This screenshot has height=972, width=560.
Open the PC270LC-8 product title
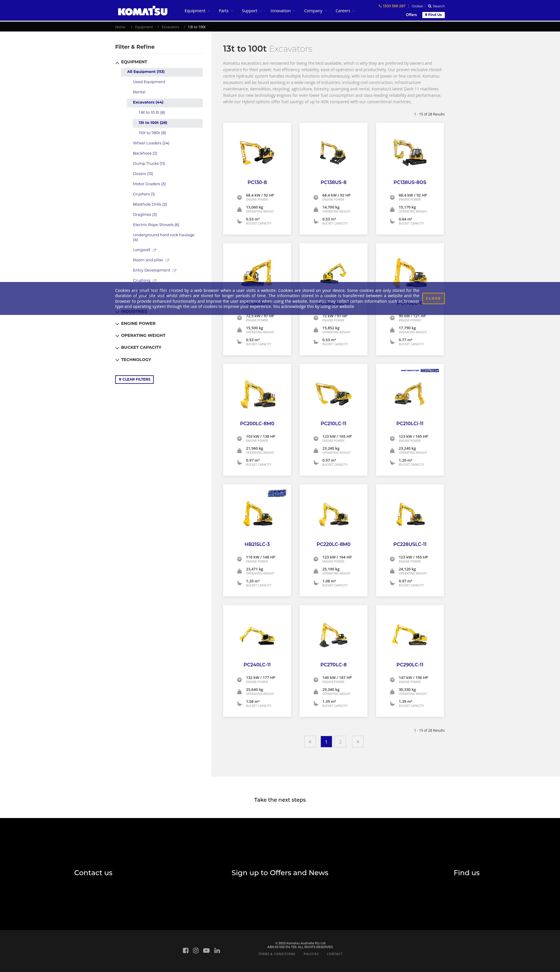point(333,665)
